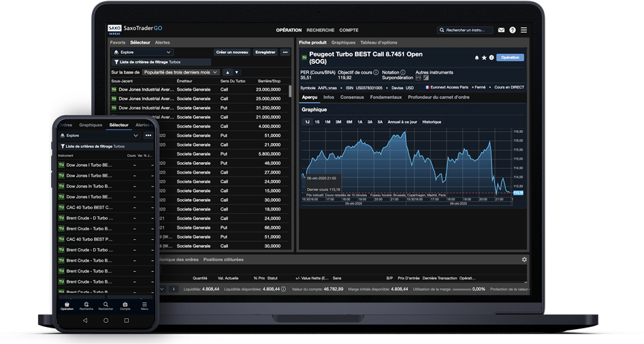
Task: Tap the TU icon of CAC 40 Turbo BEST C row
Action: point(61,207)
